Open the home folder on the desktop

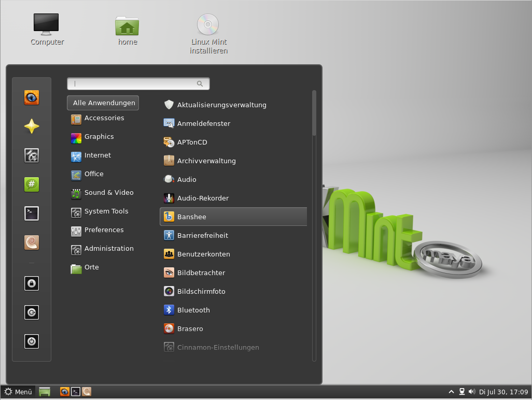(x=127, y=31)
